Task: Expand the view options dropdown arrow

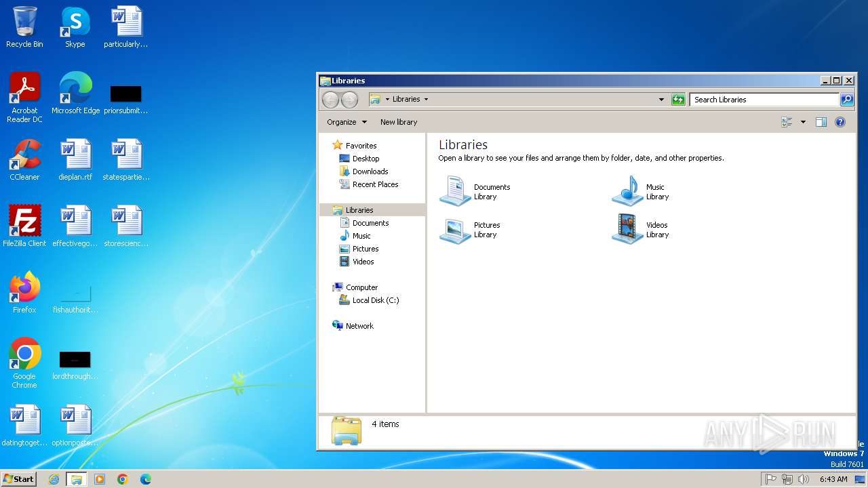Action: [x=803, y=122]
